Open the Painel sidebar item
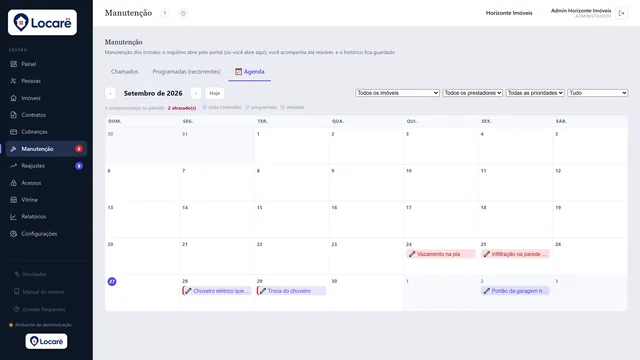 tap(46, 64)
